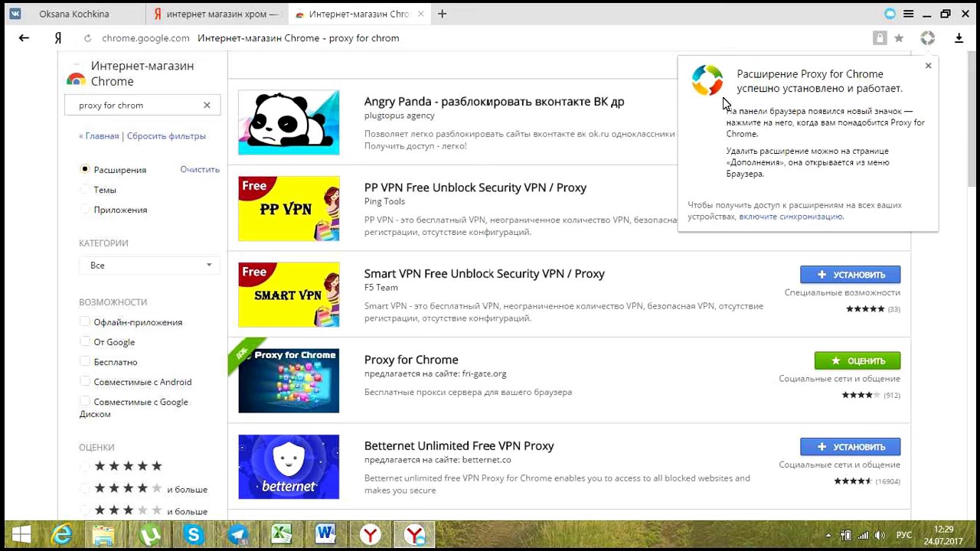Clear the search box with X
This screenshot has width=980, height=551.
[207, 105]
